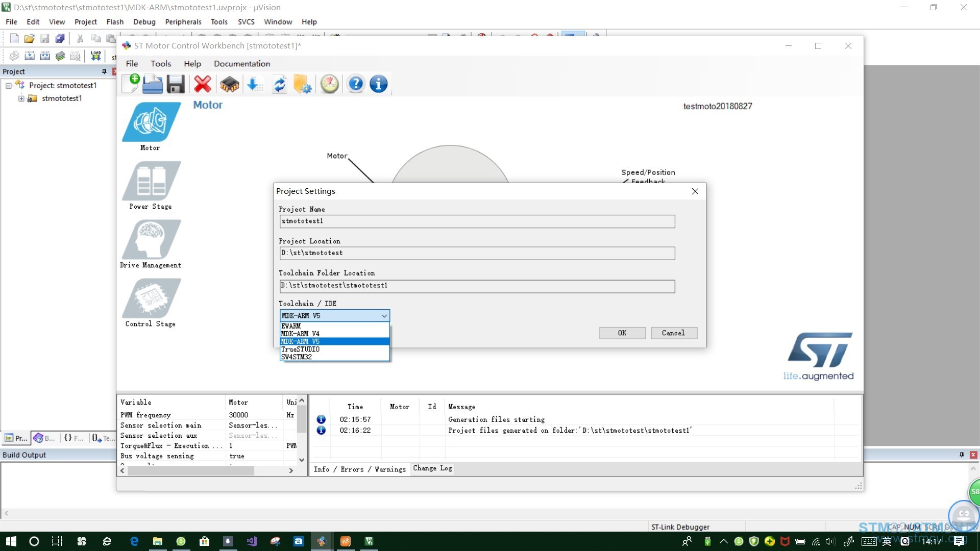Click the variable table vertical scrollbar thumb

click(302, 420)
